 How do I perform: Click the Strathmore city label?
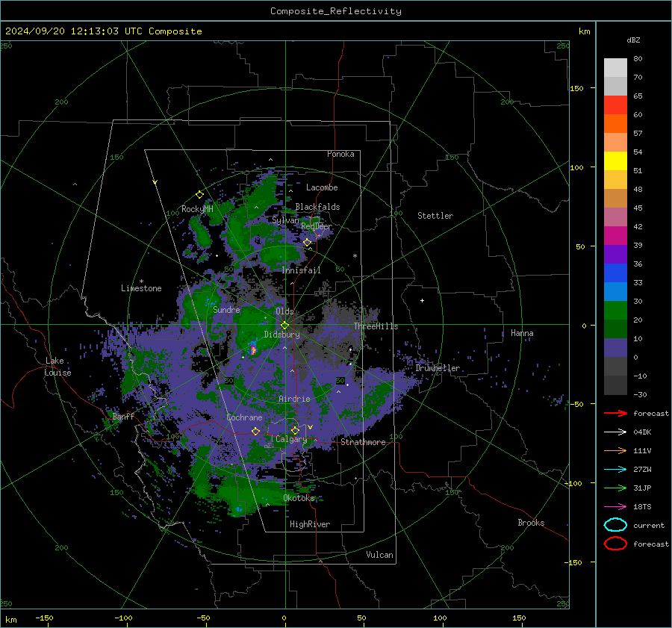[x=363, y=442]
